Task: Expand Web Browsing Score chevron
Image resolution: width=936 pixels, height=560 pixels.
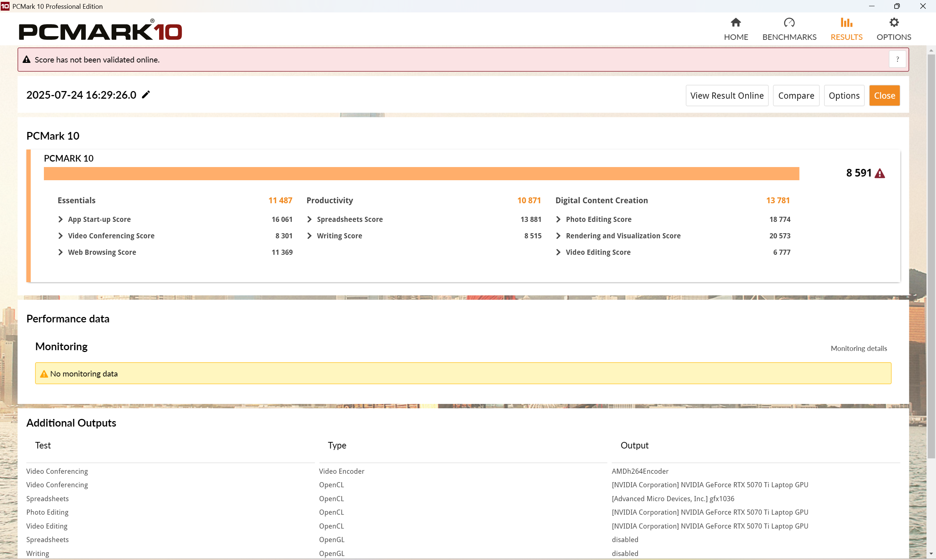Action: (60, 252)
